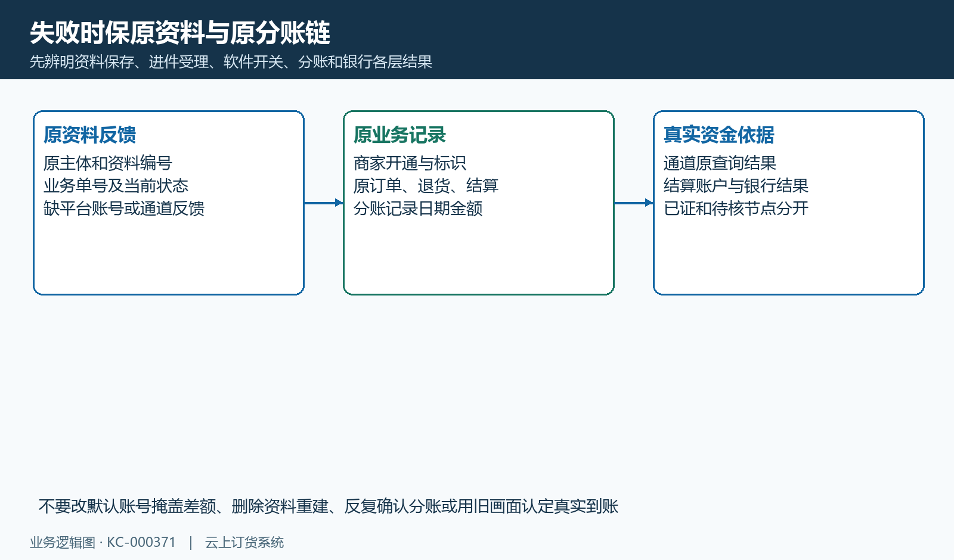Click the line 业务单号及当前状态
The image size is (954, 560).
point(116,186)
